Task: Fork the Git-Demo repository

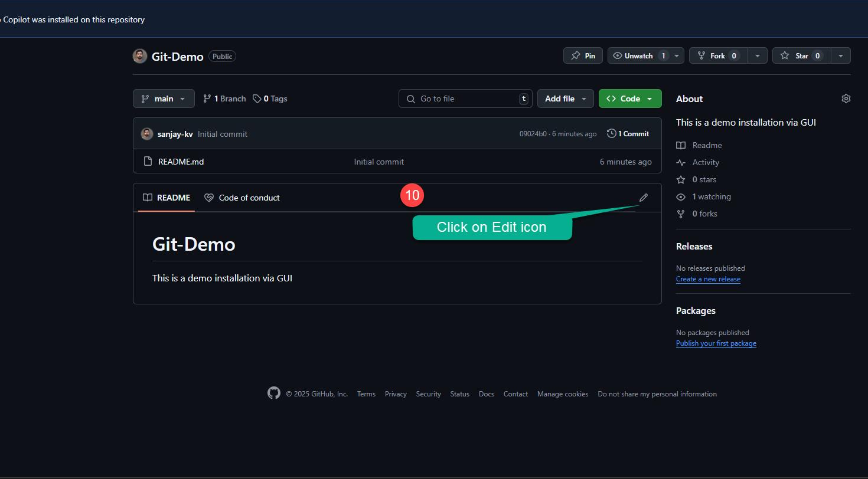Action: click(717, 55)
